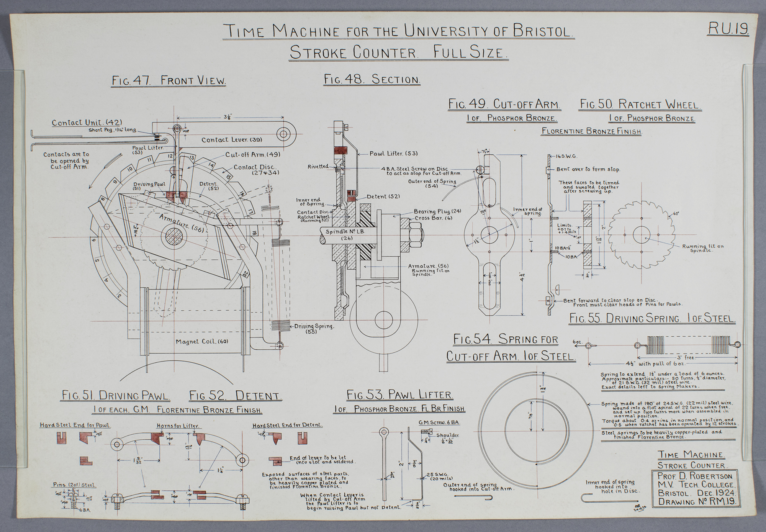Click the ratchet wheel toothed gear drawing
This screenshot has width=766, height=532.
click(642, 234)
